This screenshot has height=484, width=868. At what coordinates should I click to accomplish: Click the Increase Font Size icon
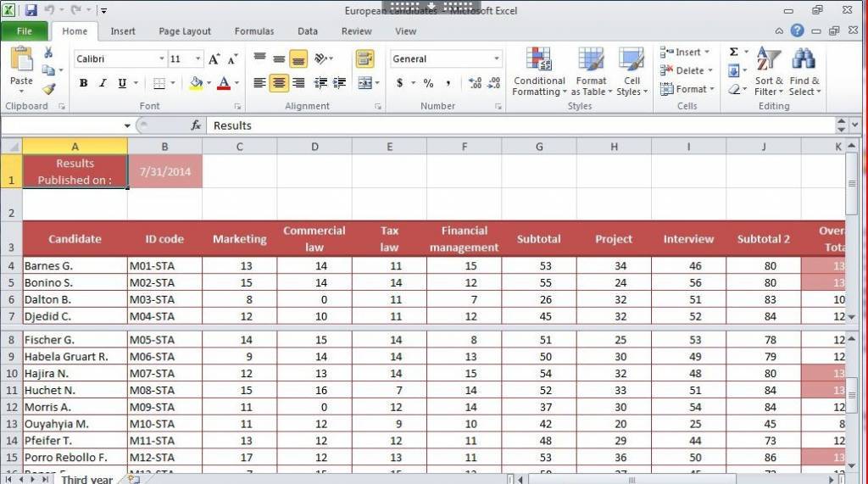[x=214, y=59]
